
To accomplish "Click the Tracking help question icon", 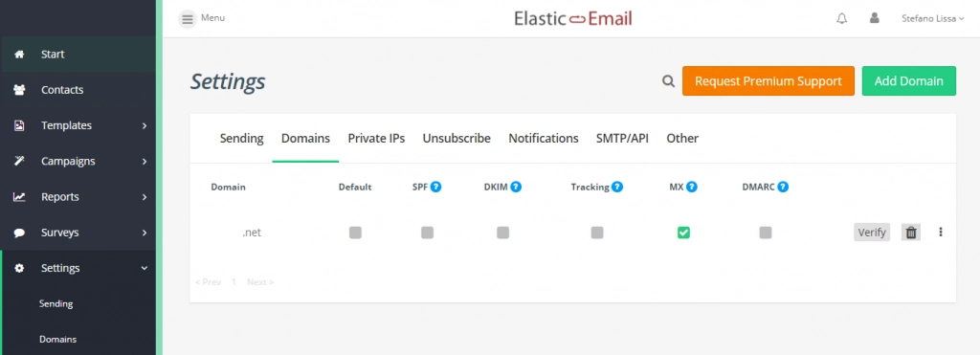I will pos(617,187).
